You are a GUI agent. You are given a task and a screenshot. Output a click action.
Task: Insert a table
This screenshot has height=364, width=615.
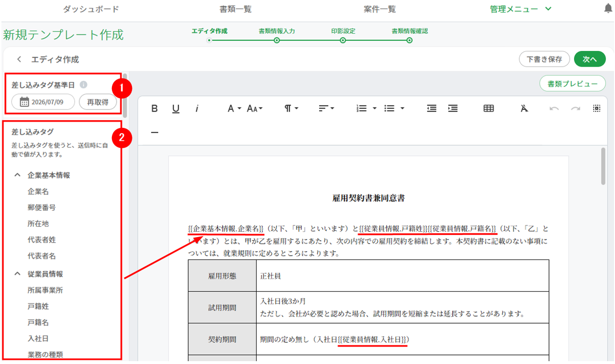tap(488, 108)
